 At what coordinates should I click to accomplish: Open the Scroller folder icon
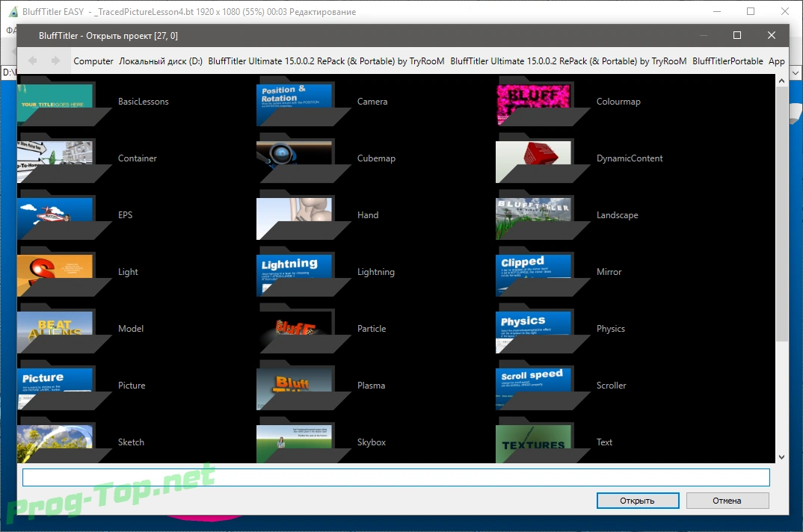pos(543,385)
